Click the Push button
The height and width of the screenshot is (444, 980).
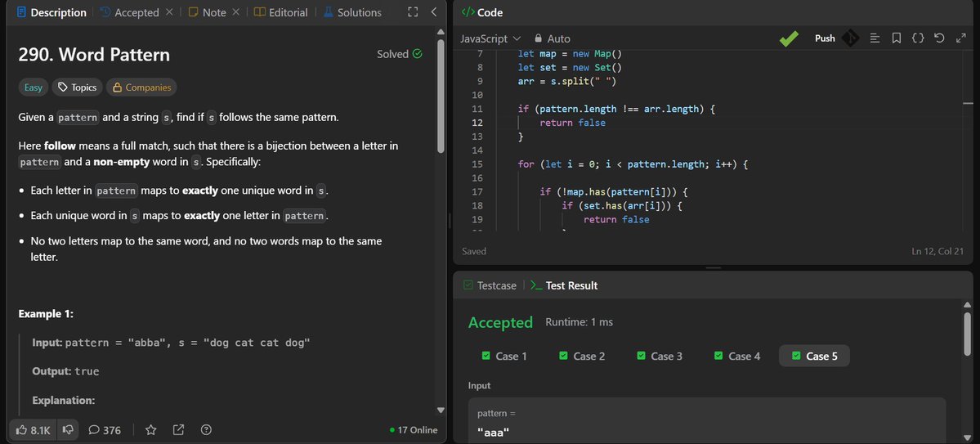tap(825, 38)
